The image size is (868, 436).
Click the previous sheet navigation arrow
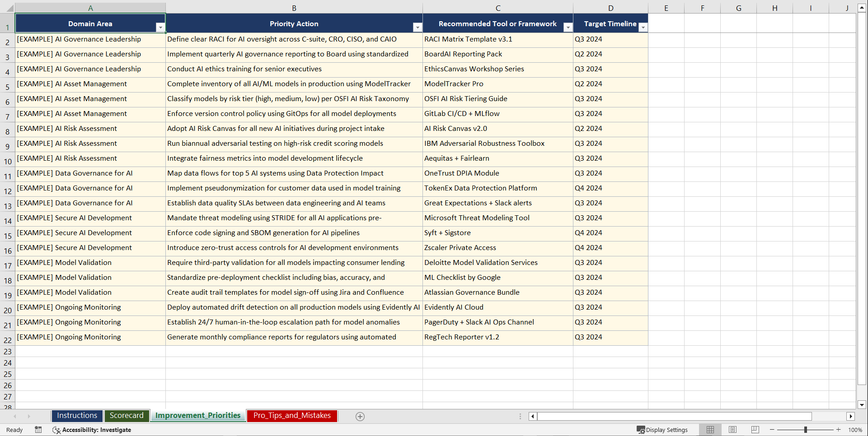[15, 416]
